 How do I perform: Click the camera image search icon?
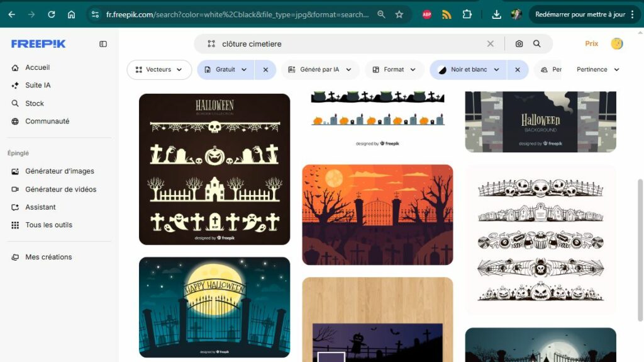point(519,44)
